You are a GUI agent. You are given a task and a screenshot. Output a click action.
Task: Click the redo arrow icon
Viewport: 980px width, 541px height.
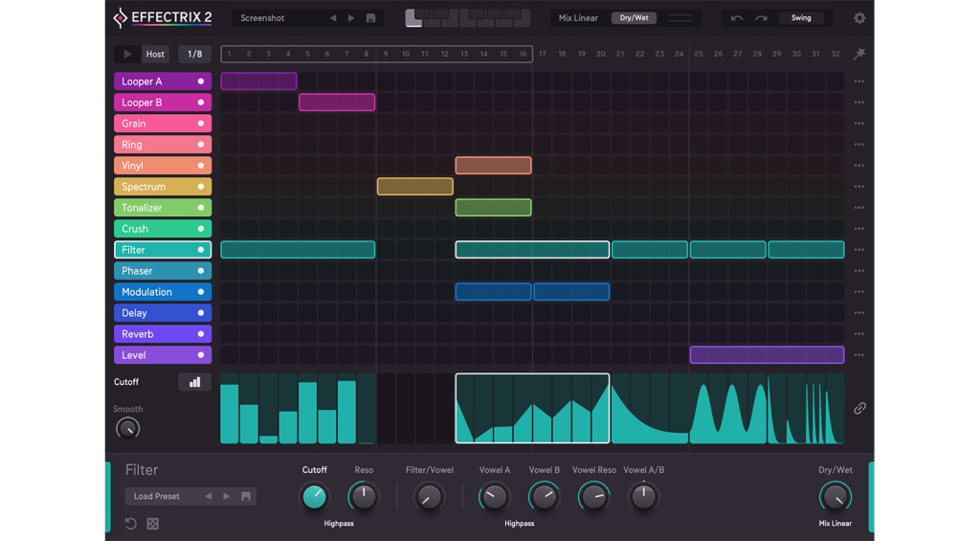click(761, 18)
